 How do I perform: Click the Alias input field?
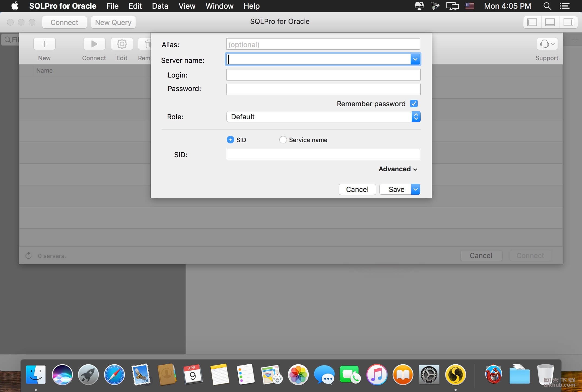click(323, 44)
